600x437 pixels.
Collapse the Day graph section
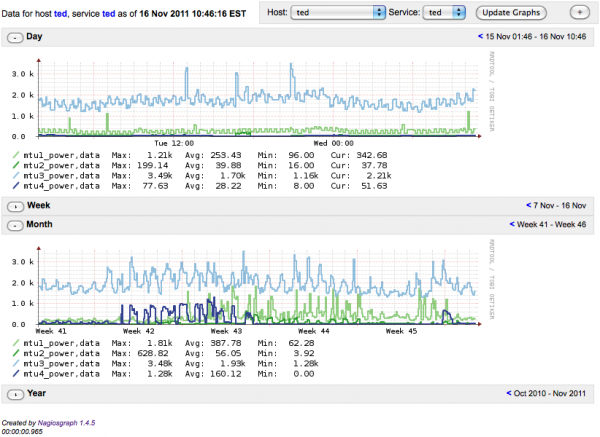pyautogui.click(x=15, y=36)
